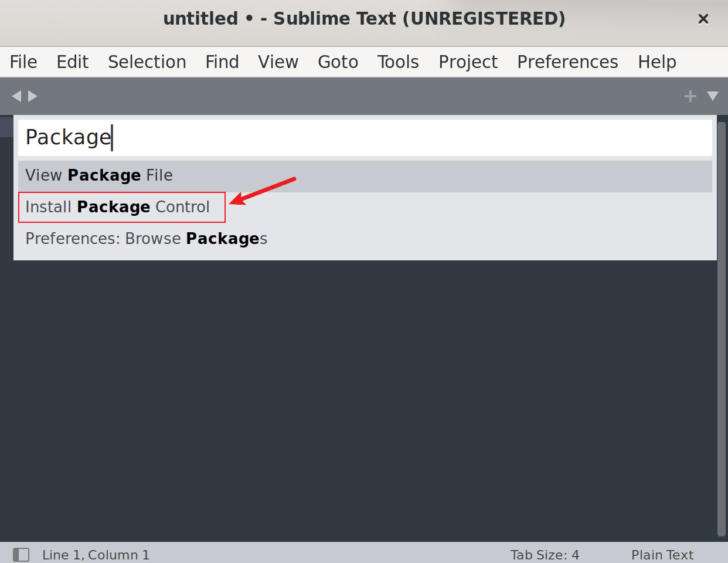Open the Goto menu
728x563 pixels.
[338, 62]
